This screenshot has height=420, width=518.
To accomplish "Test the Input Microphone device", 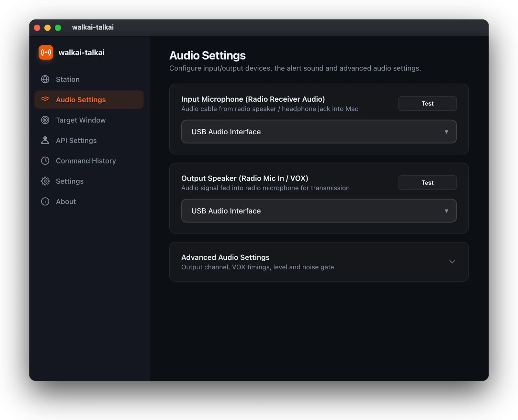I will click(x=427, y=104).
